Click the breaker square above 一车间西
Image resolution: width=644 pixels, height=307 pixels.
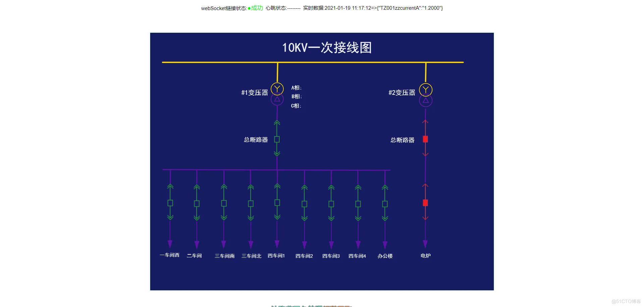(x=170, y=203)
